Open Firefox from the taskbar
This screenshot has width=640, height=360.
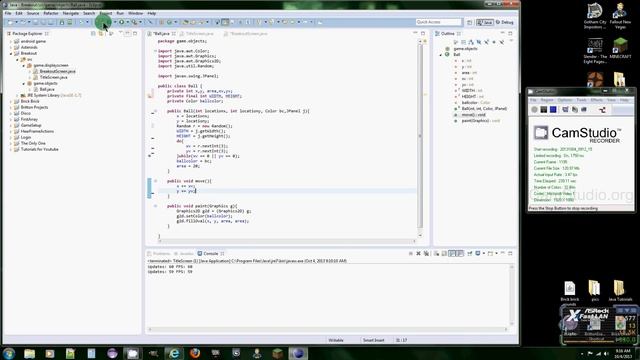(195, 353)
